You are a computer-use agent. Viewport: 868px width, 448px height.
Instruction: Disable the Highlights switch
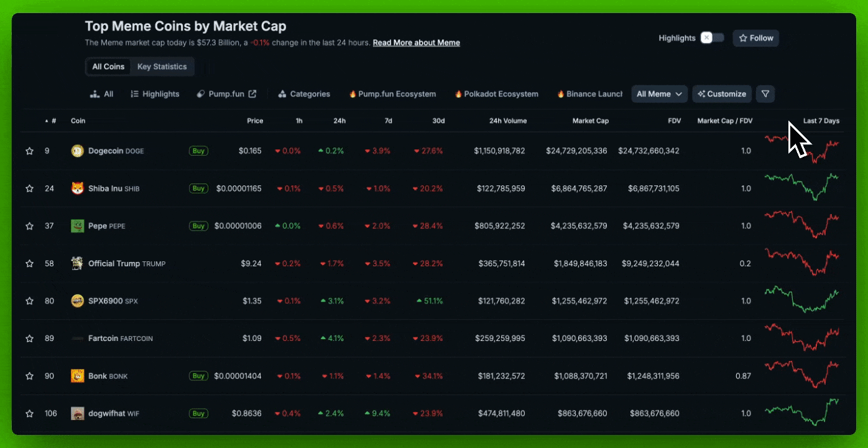(712, 38)
